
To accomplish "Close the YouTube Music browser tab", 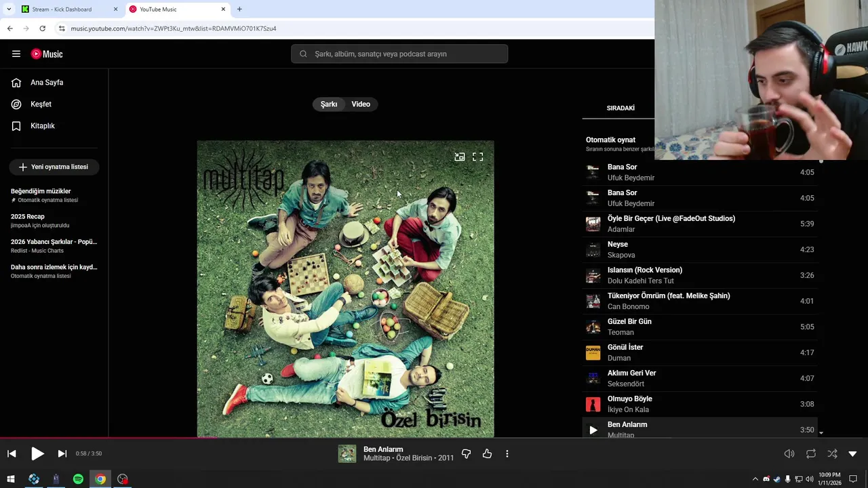I will tap(223, 9).
